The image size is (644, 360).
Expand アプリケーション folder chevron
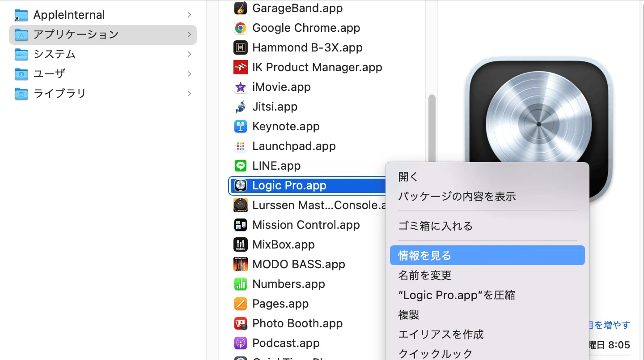coord(189,34)
